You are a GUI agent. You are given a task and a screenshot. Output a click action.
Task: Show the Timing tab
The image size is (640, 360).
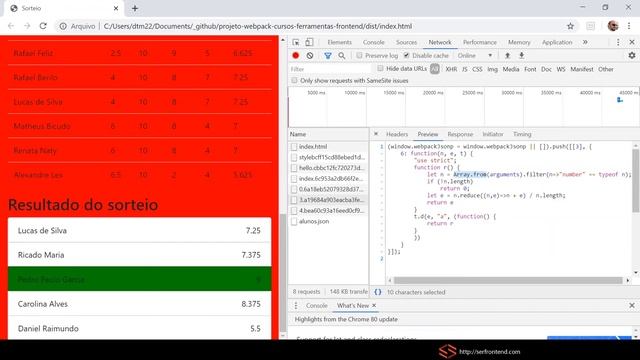(522, 134)
